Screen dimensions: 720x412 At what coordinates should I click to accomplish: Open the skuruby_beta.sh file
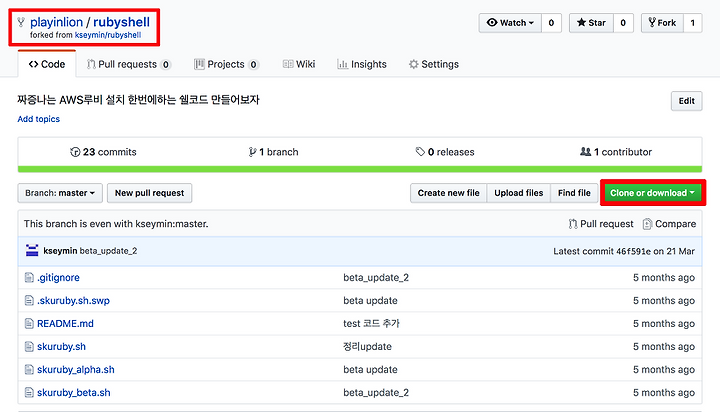coord(74,392)
